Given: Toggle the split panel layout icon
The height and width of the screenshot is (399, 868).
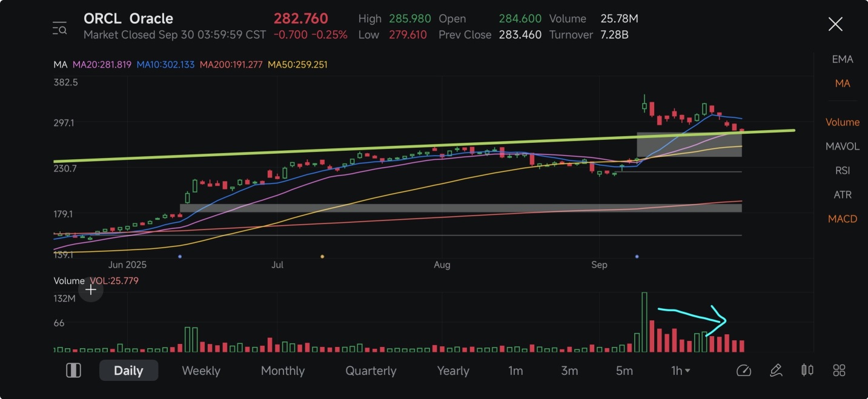Looking at the screenshot, I should click(x=73, y=371).
